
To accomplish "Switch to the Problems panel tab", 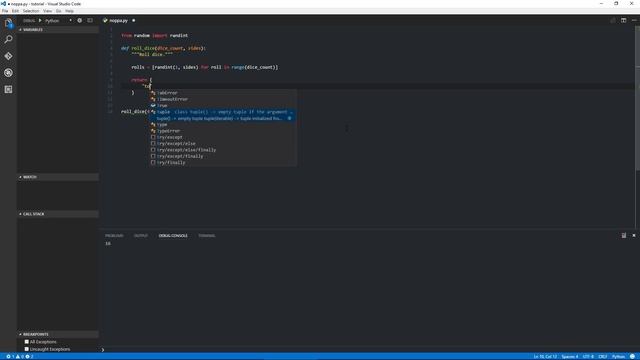I will [x=114, y=236].
